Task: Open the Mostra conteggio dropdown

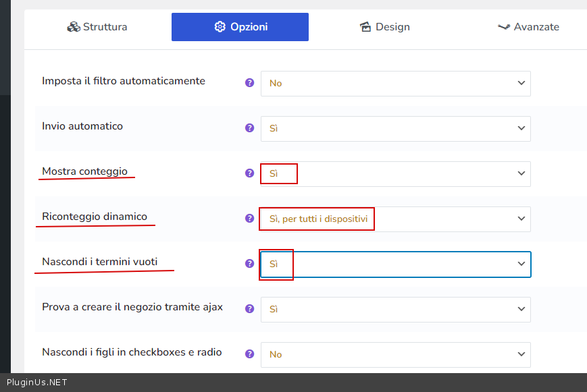Action: (x=395, y=173)
